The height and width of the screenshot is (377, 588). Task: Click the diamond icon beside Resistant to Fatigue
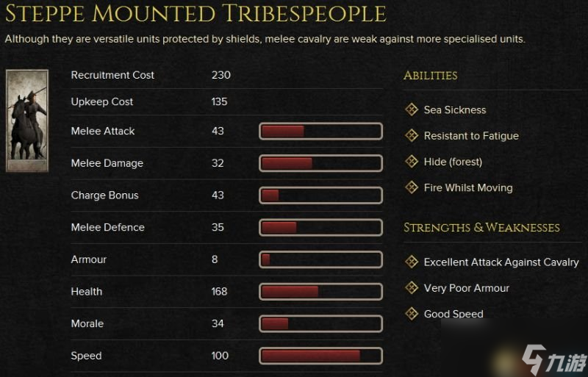pyautogui.click(x=412, y=135)
